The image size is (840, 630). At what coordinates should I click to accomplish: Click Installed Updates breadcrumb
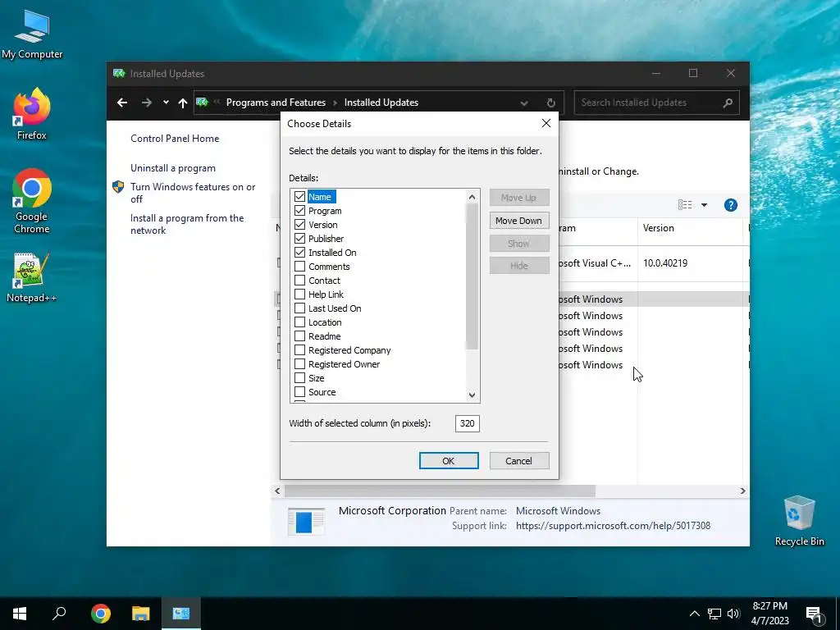pyautogui.click(x=381, y=103)
